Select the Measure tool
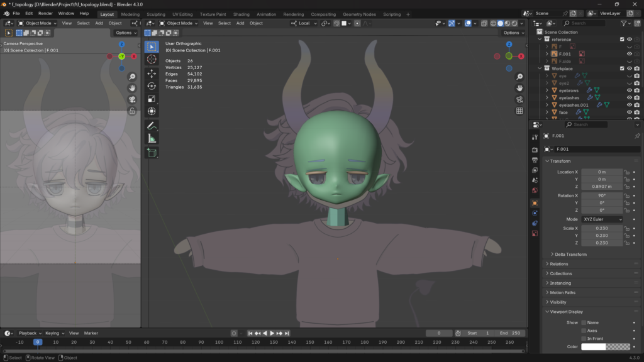Image resolution: width=644 pixels, height=362 pixels. pos(152,138)
